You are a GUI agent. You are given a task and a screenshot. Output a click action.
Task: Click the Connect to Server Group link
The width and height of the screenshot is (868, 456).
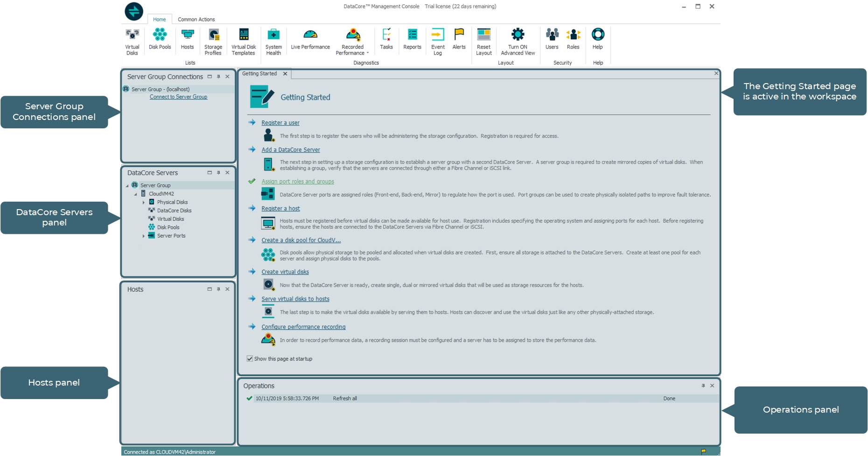pos(178,97)
